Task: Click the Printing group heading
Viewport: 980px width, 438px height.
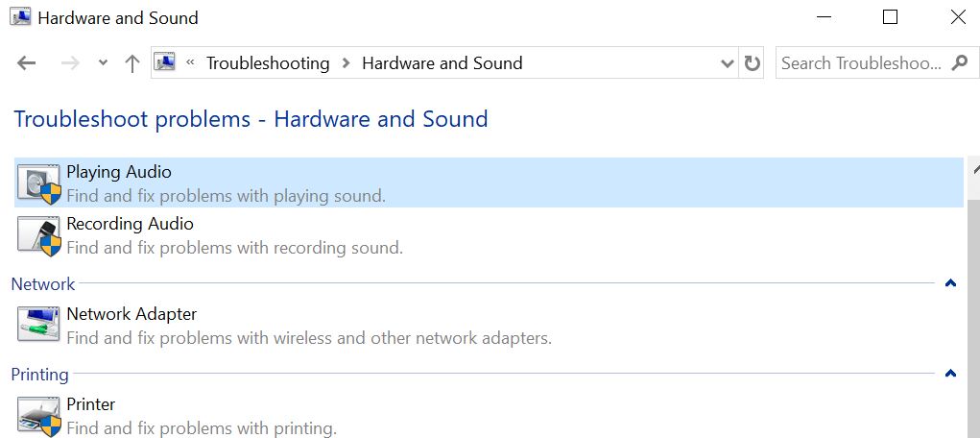Action: (x=40, y=375)
